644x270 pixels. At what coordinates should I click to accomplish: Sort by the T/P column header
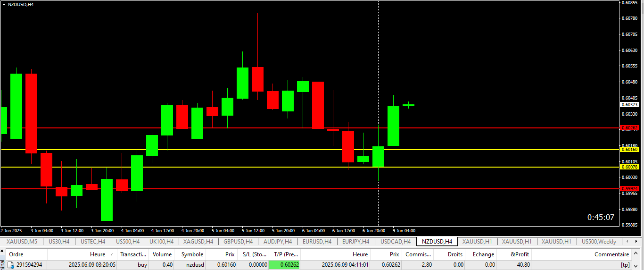(285, 254)
